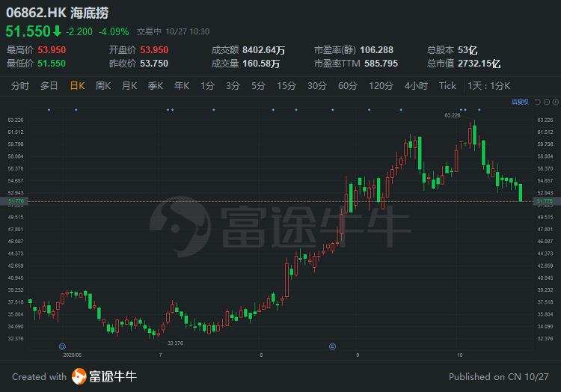561x392 pixels.
Task: Click the Published on CN 10/27 text
Action: click(498, 376)
